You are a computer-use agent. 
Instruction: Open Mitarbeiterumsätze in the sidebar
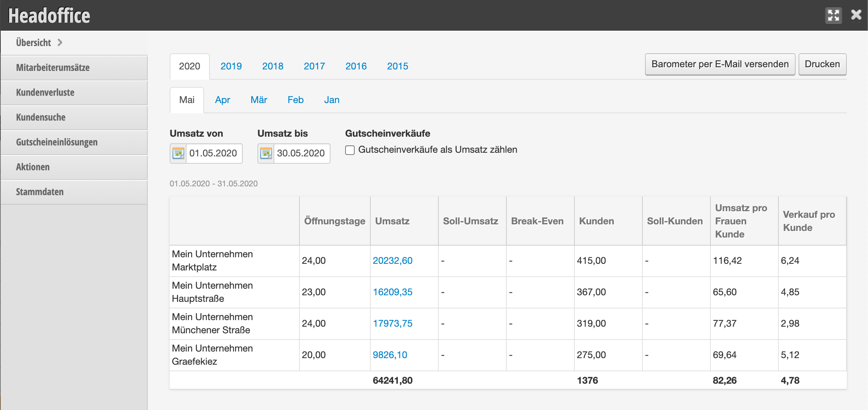[53, 68]
